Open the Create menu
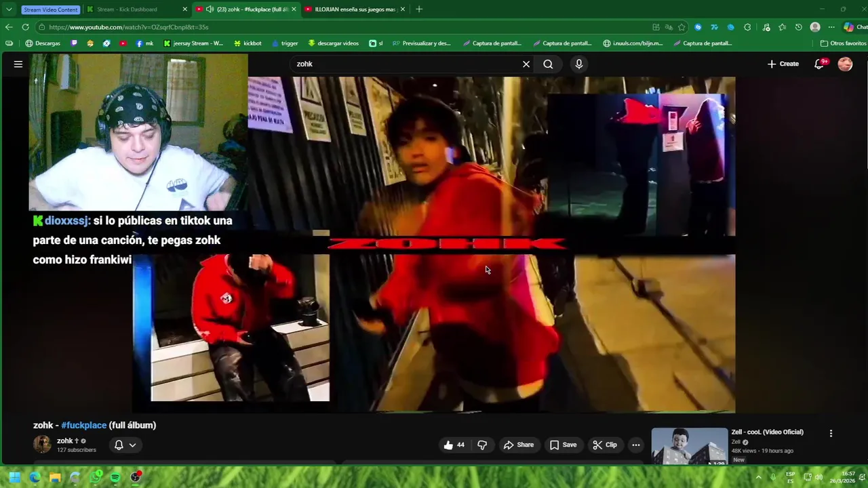The image size is (868, 488). (783, 64)
